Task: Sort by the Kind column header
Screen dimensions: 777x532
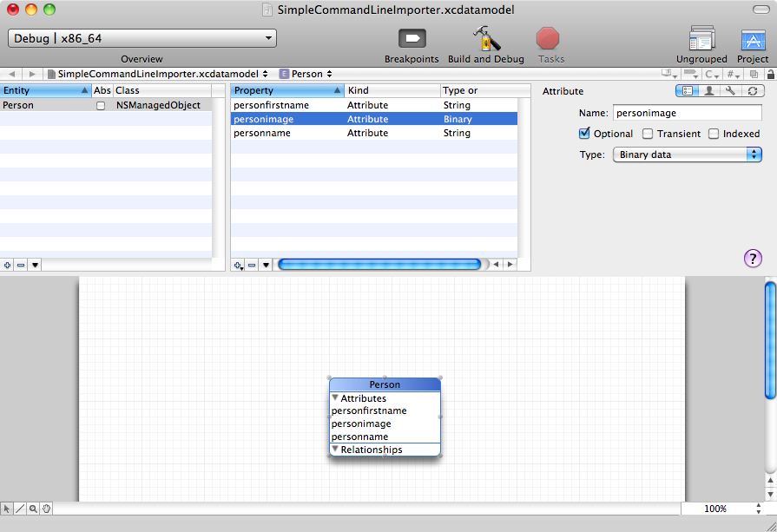Action: pyautogui.click(x=392, y=90)
